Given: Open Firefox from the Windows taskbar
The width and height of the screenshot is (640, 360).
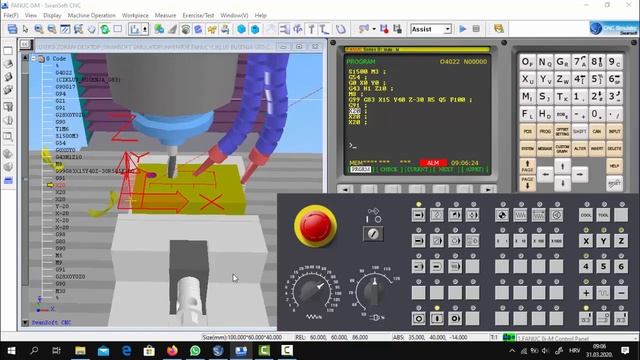Looking at the screenshot, I should [x=172, y=351].
